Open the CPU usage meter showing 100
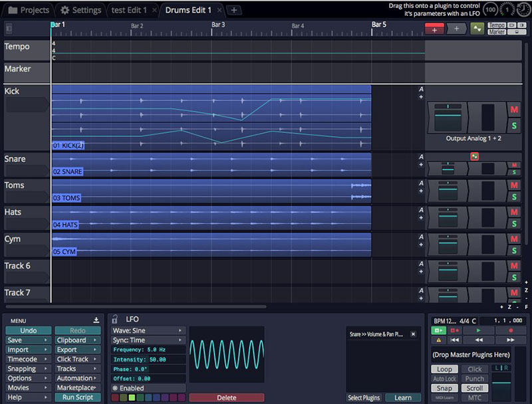Screen dimensions: 532x404 (x=490, y=9)
